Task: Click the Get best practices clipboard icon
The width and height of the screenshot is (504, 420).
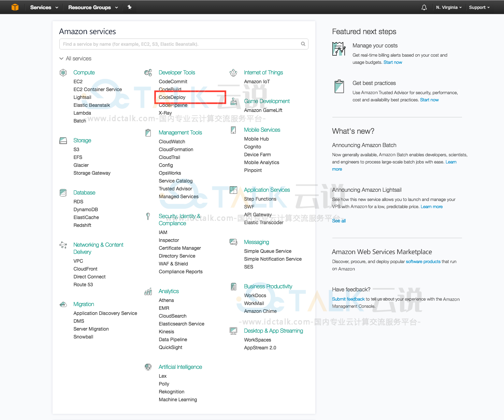Action: [x=339, y=86]
